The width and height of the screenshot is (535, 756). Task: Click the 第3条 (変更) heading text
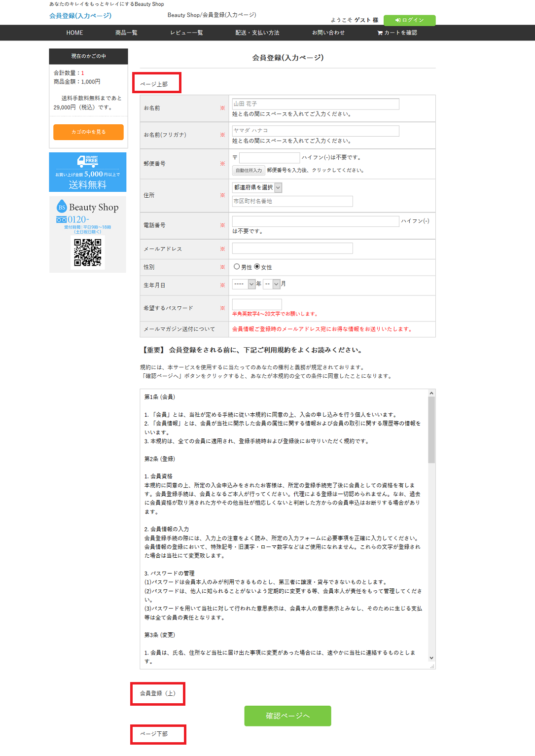[160, 635]
